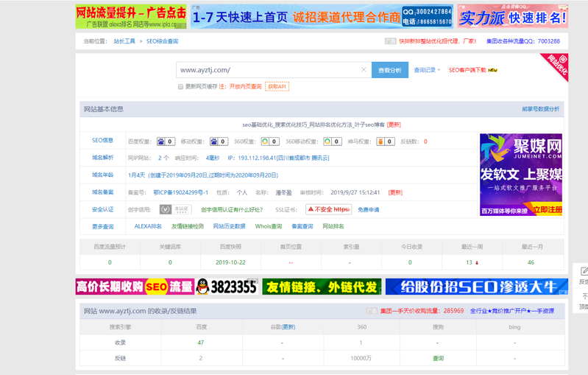The image size is (588, 375).
Task: Click 集团收各种流量QQ: 7003288 link
Action: [x=523, y=41]
